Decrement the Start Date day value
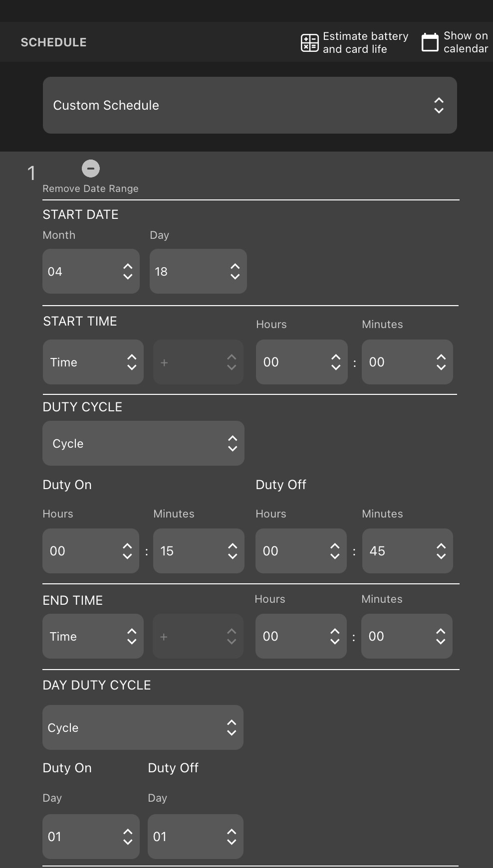 point(235,278)
